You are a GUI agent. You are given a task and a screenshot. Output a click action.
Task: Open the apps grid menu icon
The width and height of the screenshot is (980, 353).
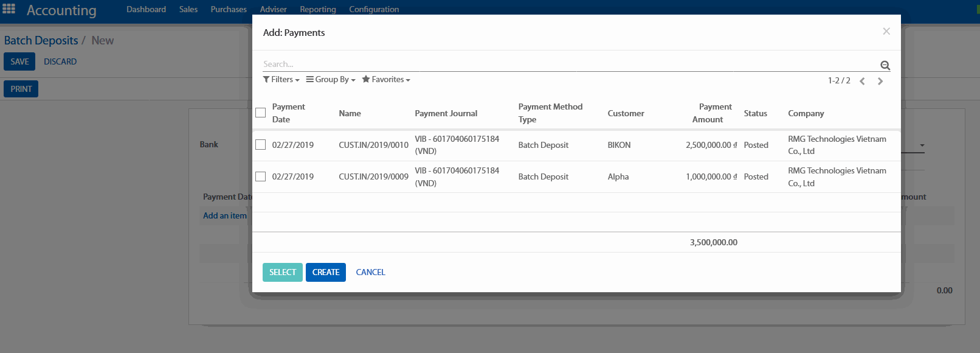(x=9, y=9)
